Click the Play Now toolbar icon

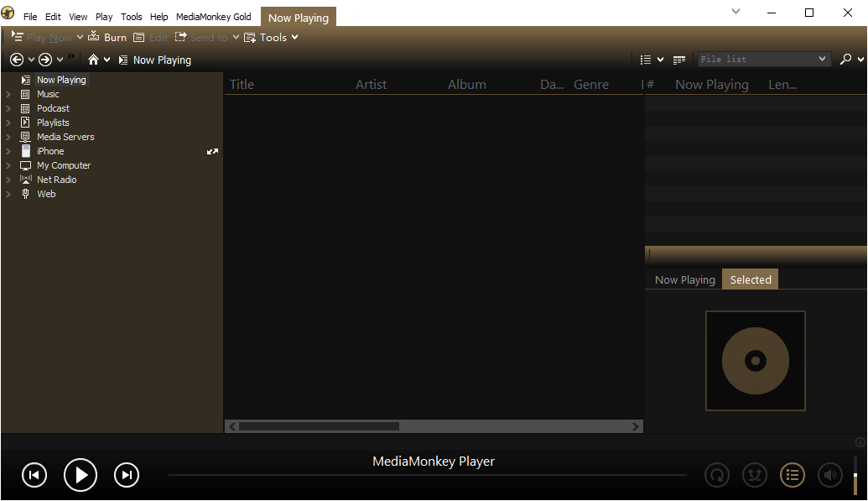click(18, 37)
